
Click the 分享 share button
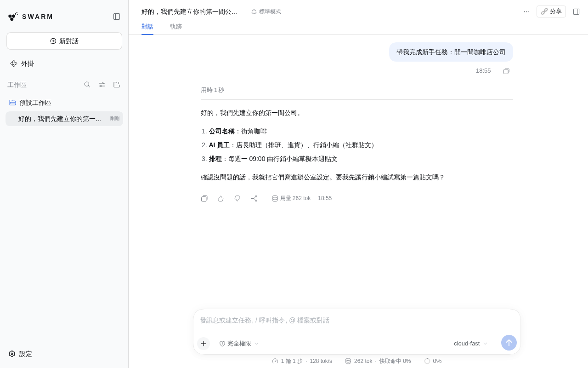pos(551,11)
